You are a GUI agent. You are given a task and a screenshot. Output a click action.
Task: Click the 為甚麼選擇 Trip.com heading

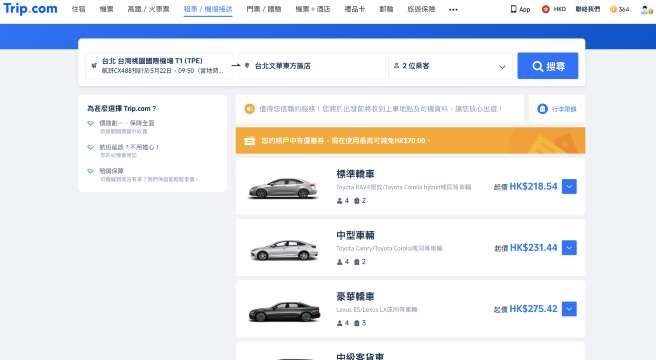tap(121, 108)
